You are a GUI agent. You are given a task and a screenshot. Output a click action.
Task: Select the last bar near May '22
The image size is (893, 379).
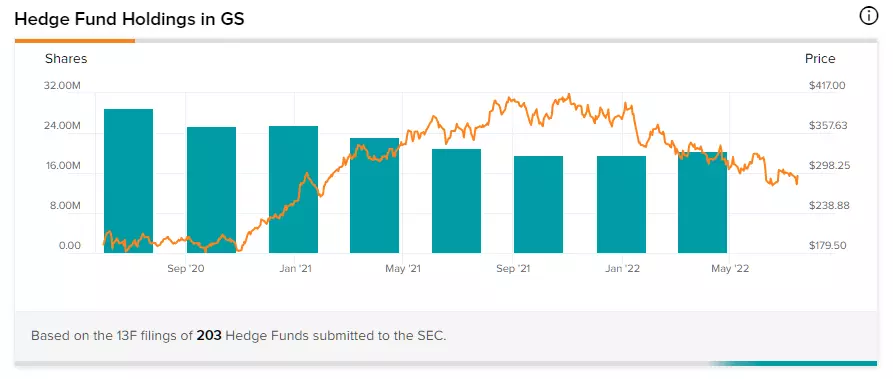(x=702, y=202)
